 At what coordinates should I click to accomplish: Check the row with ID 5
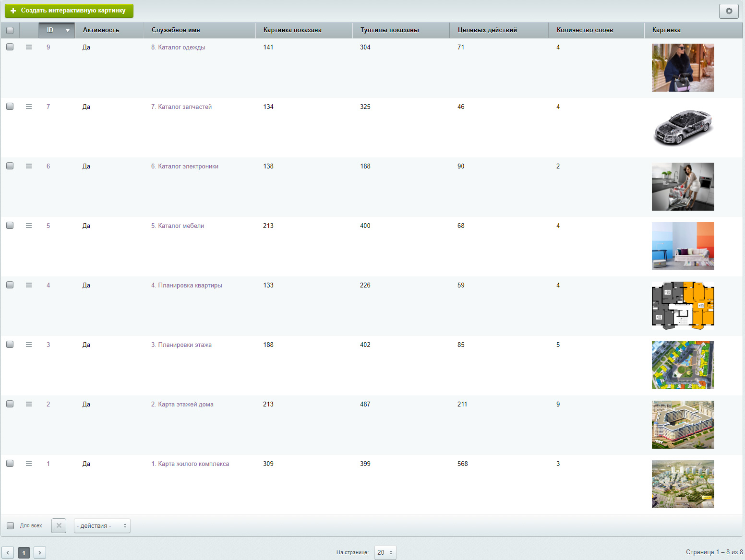[x=10, y=226]
